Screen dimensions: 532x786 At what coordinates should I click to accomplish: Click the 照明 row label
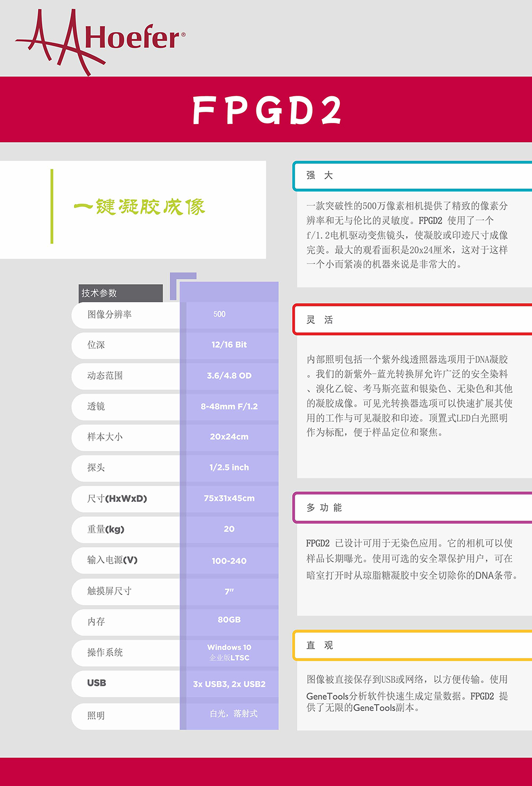96,716
